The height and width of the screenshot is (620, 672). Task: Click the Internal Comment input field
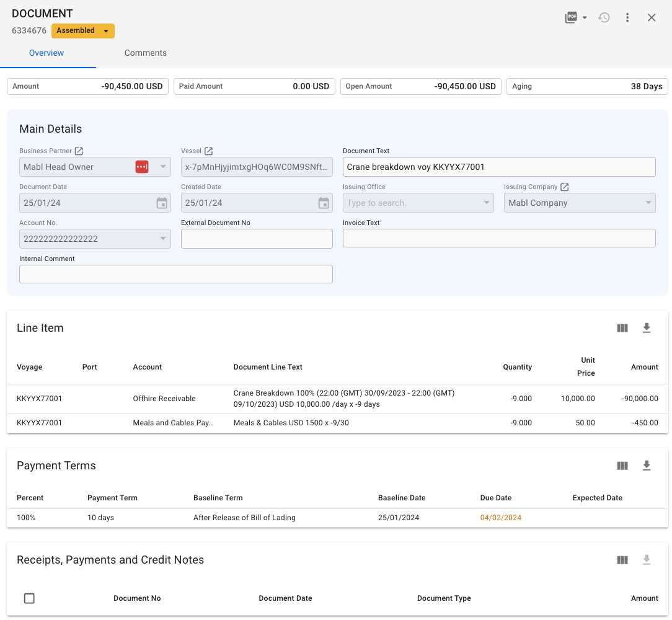click(175, 274)
